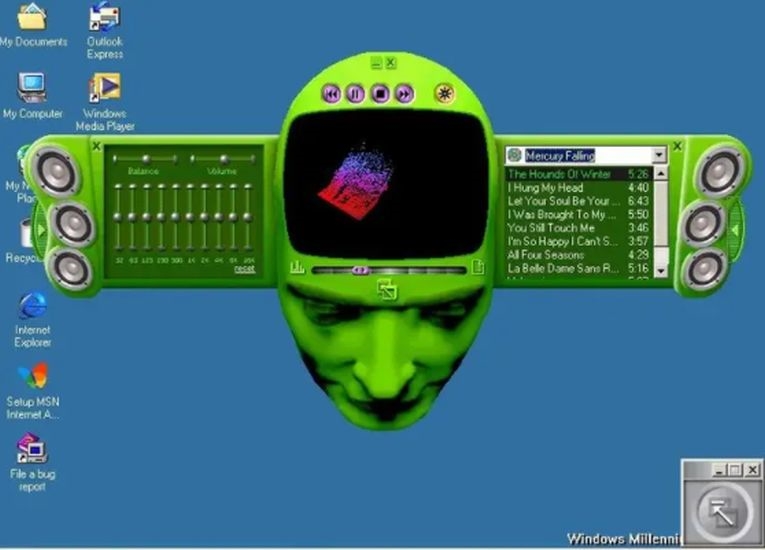The width and height of the screenshot is (765, 550).
Task: Click the Internet Explorer desktop icon
Action: point(32,320)
